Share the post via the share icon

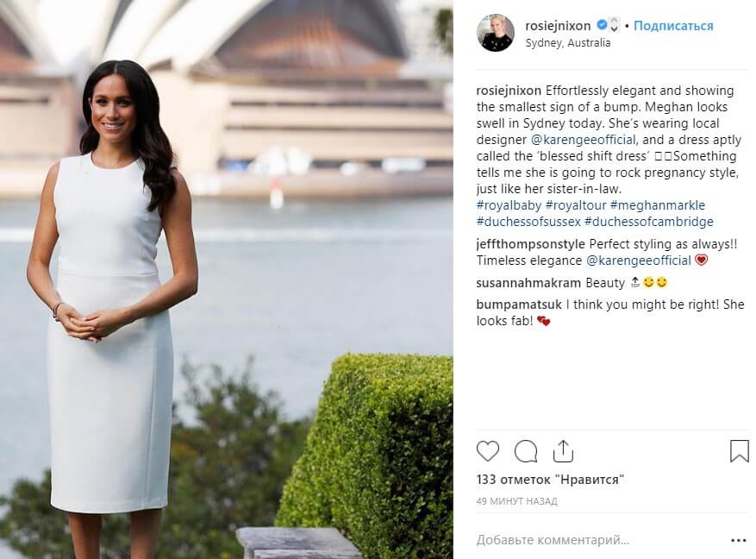[x=563, y=451]
